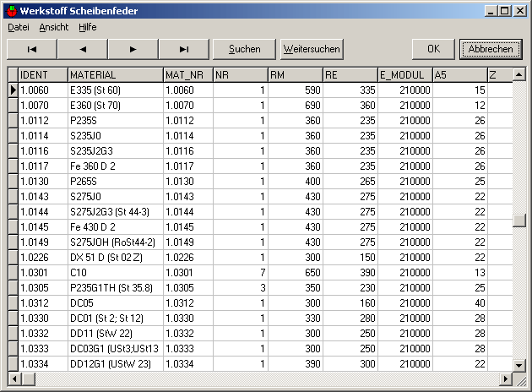Viewport: 532px width, 392px height.
Task: Jump to last record navigation button
Action: (x=184, y=49)
